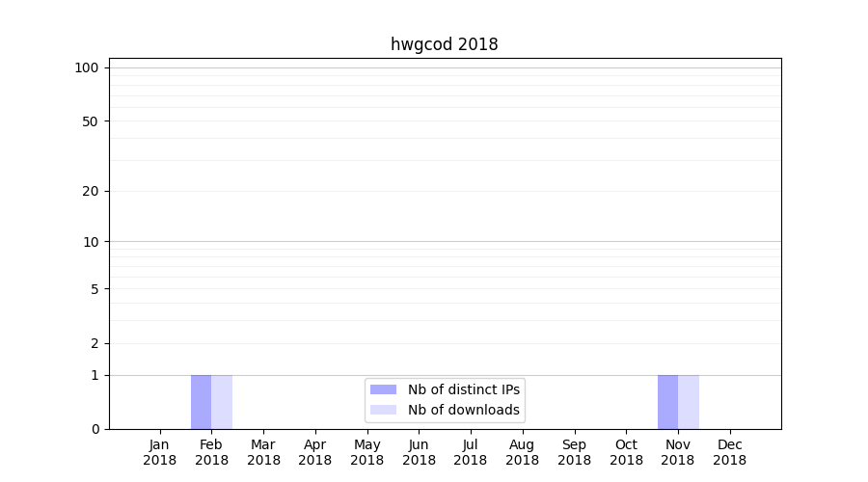Click the chart title hwgcod 2018
Screen dimensions: 868x482
click(444, 44)
